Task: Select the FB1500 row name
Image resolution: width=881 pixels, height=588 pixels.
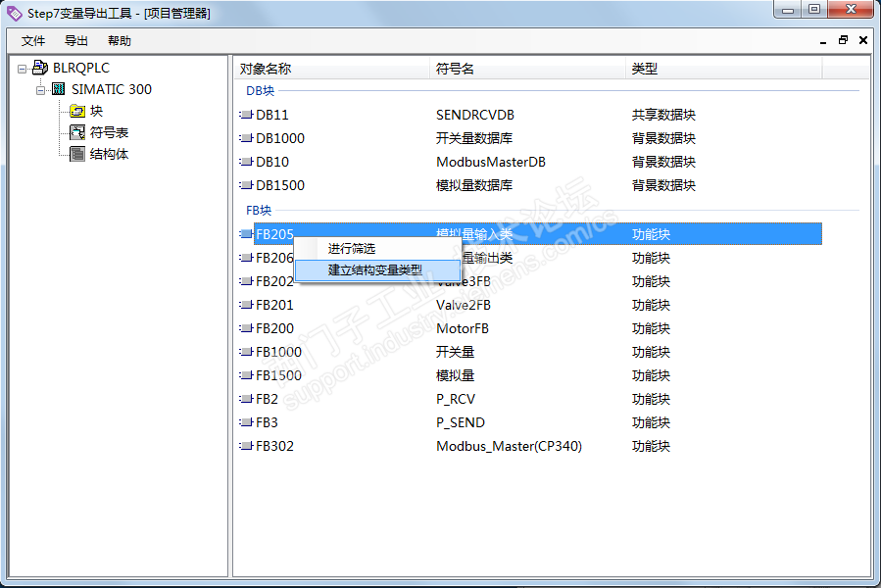Action: [278, 376]
